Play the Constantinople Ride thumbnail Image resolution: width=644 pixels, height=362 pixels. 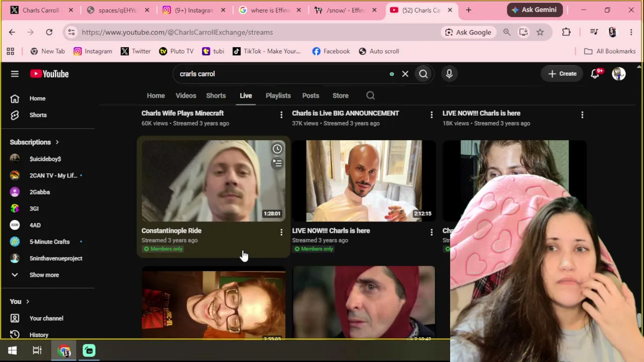tap(213, 181)
